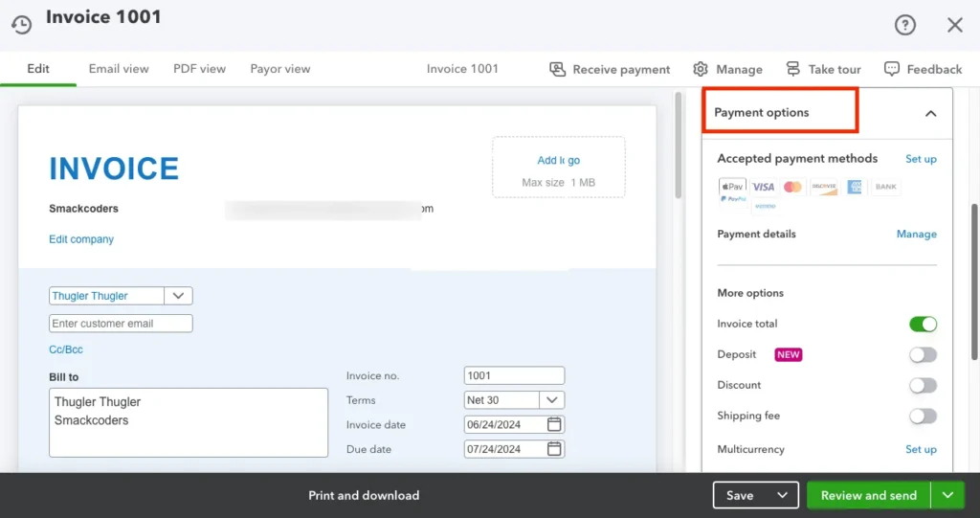Enable the Deposit toggle

[x=923, y=354]
